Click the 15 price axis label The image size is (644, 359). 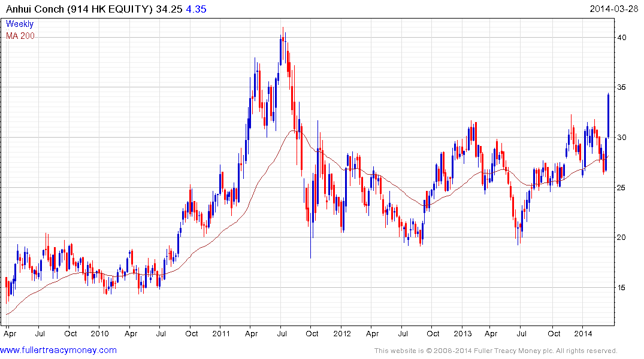point(622,288)
